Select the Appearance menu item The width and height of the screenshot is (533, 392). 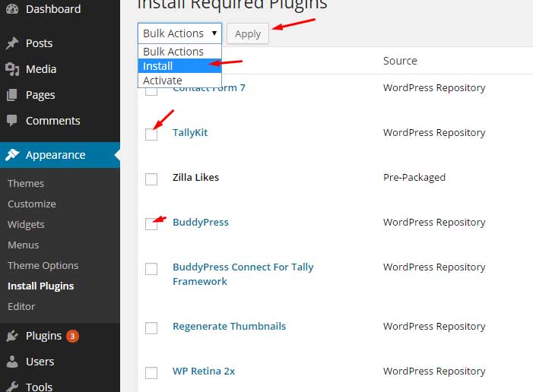coord(60,155)
